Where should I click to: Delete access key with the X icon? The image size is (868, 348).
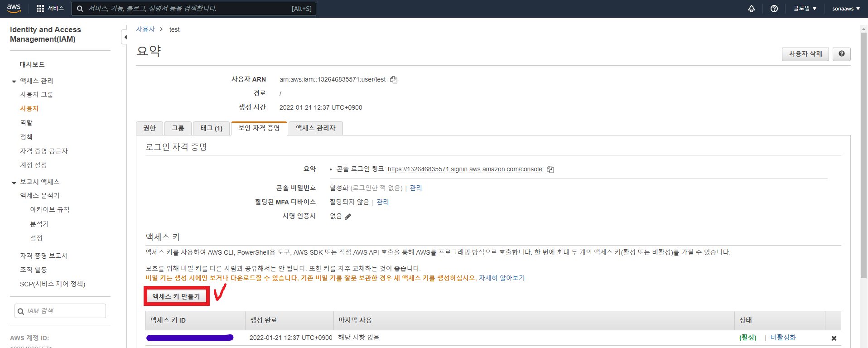click(834, 338)
